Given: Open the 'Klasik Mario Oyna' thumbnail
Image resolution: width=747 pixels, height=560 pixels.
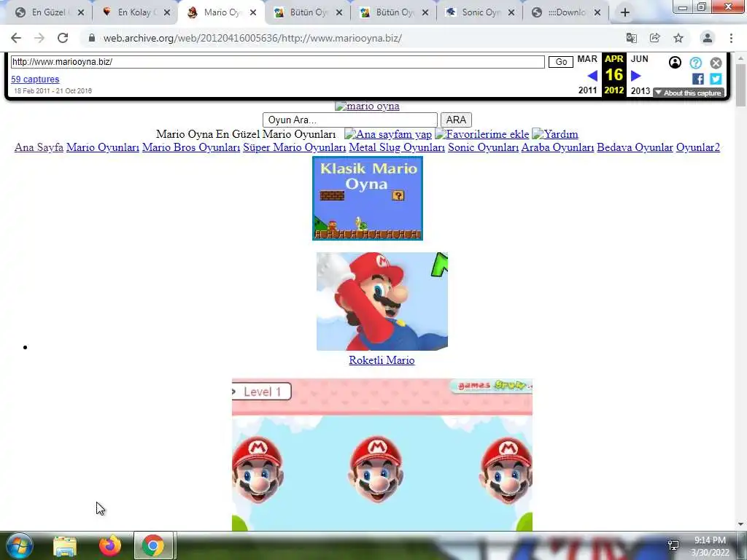Looking at the screenshot, I should pyautogui.click(x=368, y=198).
